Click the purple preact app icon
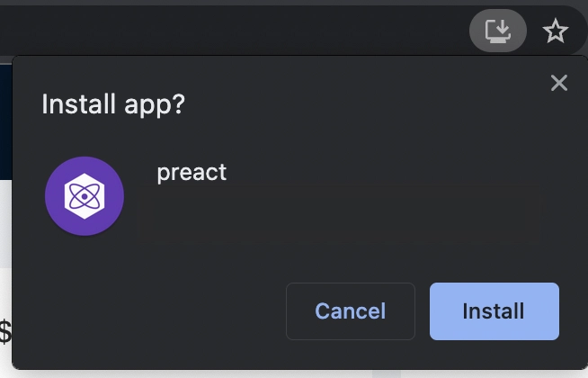This screenshot has width=588, height=378. tap(85, 196)
